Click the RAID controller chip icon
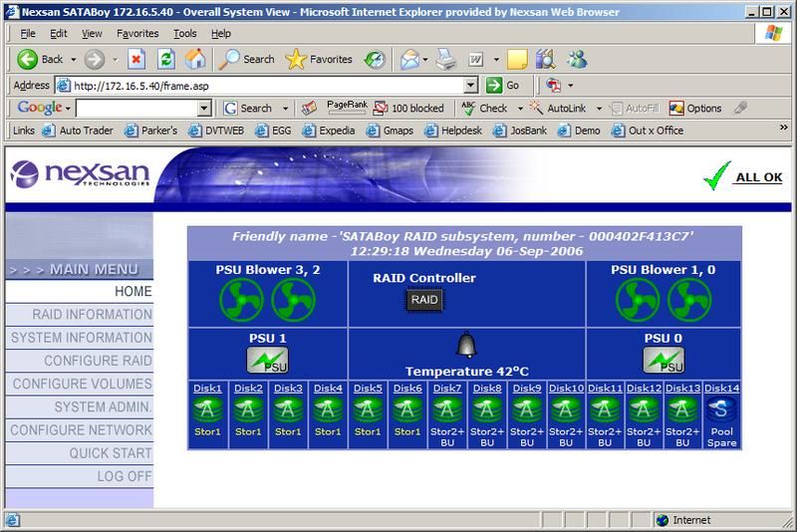 click(424, 300)
